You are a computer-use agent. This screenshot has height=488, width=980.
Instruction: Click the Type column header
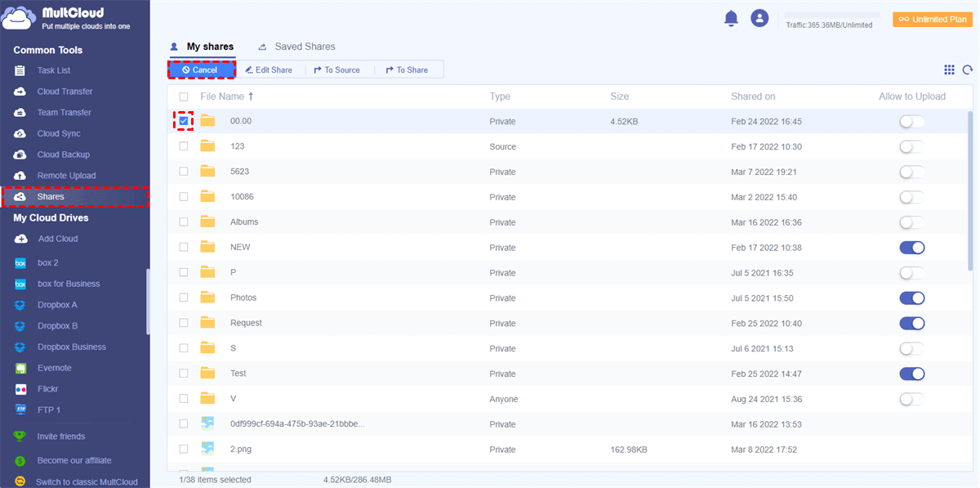[x=500, y=96]
